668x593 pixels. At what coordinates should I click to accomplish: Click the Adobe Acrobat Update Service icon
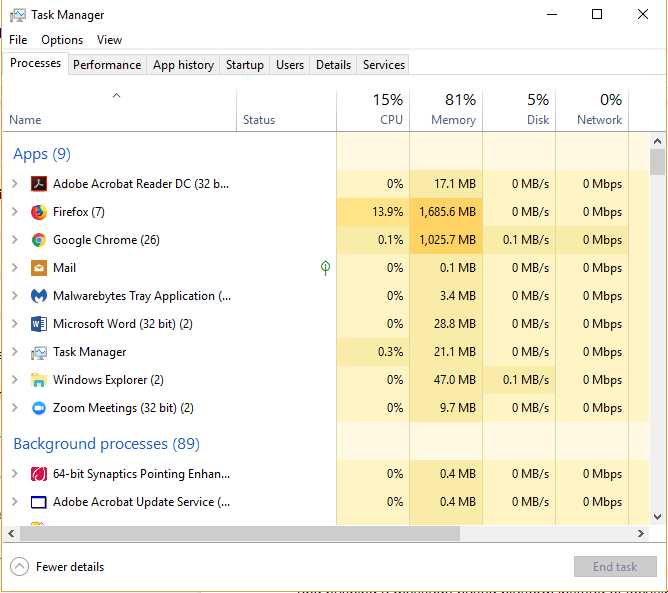pos(39,502)
